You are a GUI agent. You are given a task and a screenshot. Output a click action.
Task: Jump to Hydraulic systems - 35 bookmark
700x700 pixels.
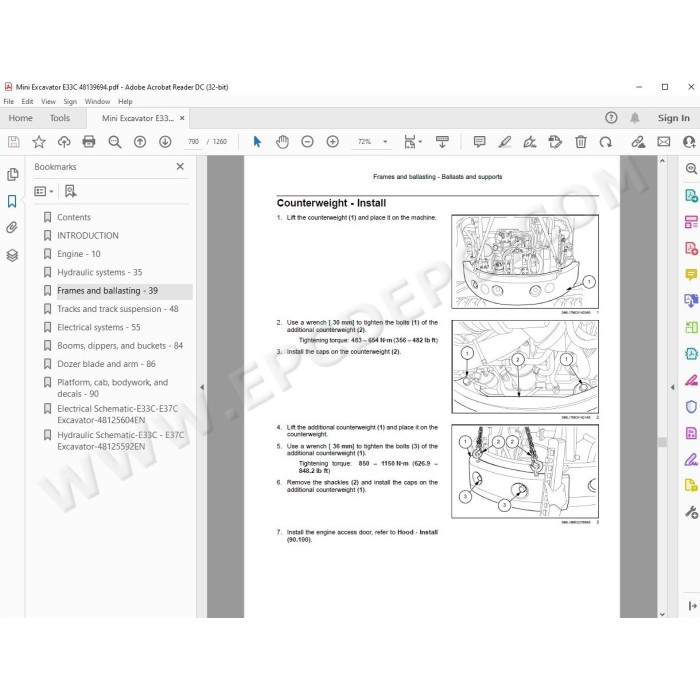[100, 272]
